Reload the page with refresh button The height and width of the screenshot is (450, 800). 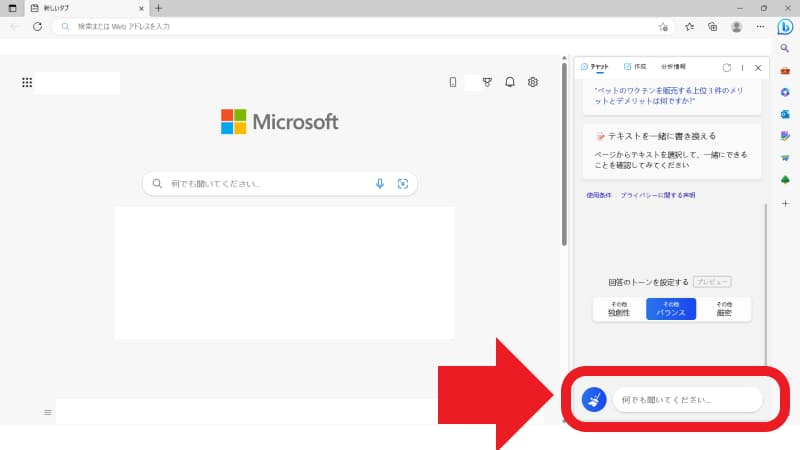37,27
